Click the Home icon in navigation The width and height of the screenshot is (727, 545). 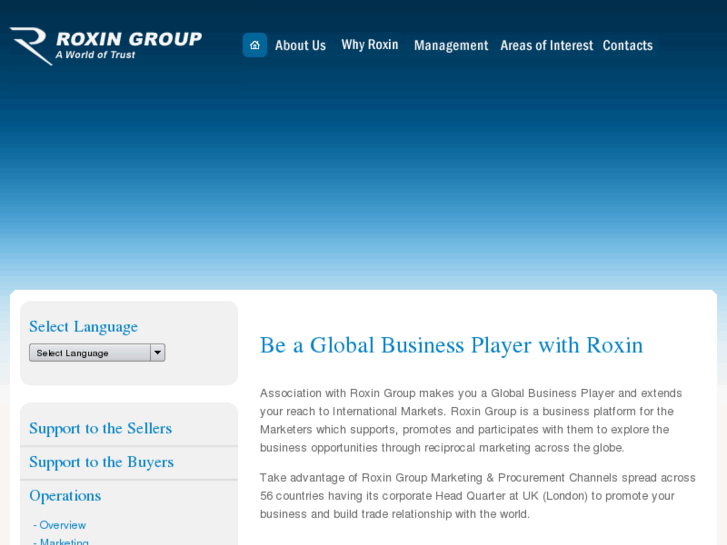pos(255,45)
